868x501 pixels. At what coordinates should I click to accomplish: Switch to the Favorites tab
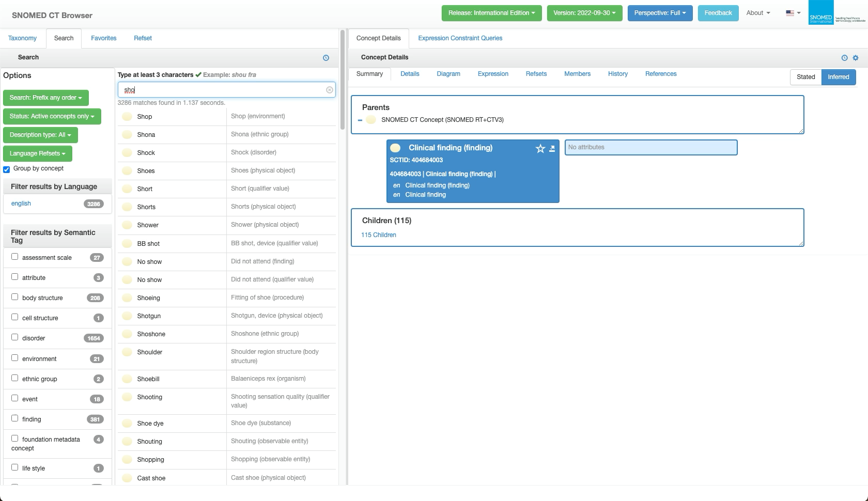(104, 38)
